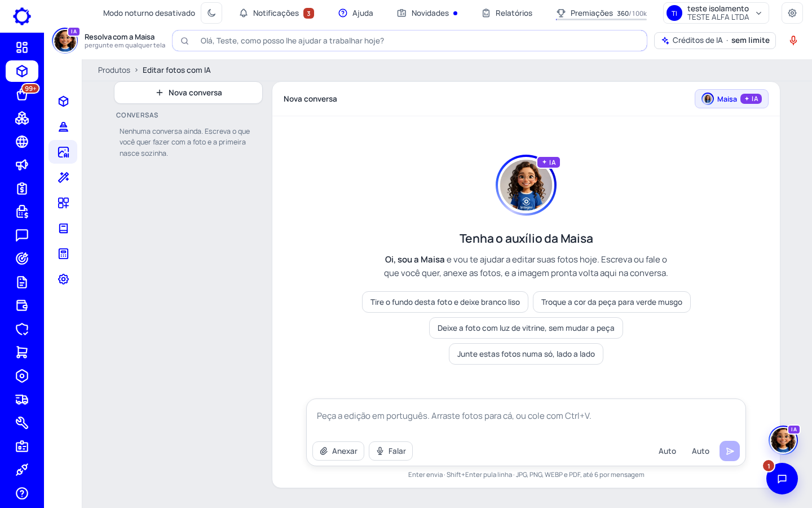Click the send arrow button
812x508 pixels.
pos(730,451)
